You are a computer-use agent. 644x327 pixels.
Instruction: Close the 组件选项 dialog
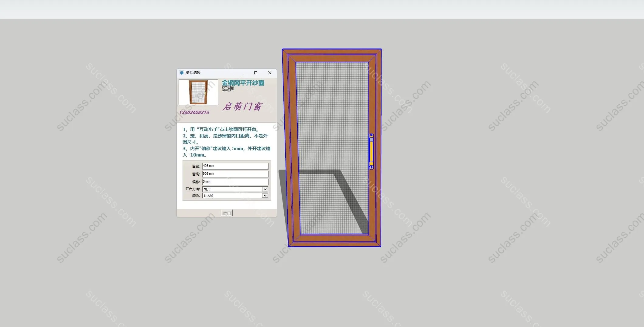coord(269,73)
